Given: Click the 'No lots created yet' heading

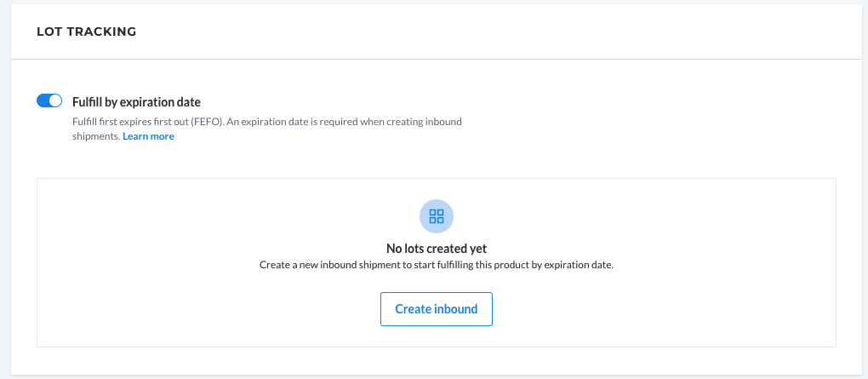Looking at the screenshot, I should (437, 248).
